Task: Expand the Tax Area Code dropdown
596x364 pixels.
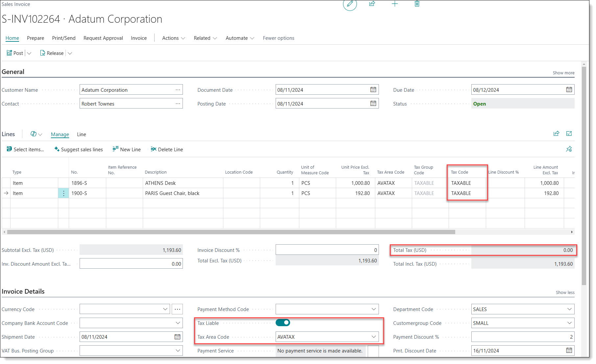Action: [x=374, y=337]
